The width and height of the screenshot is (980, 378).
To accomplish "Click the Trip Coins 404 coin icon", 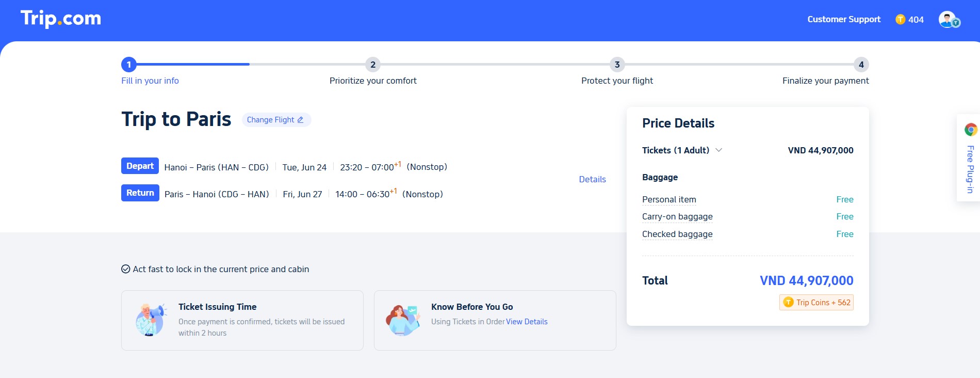I will (901, 20).
